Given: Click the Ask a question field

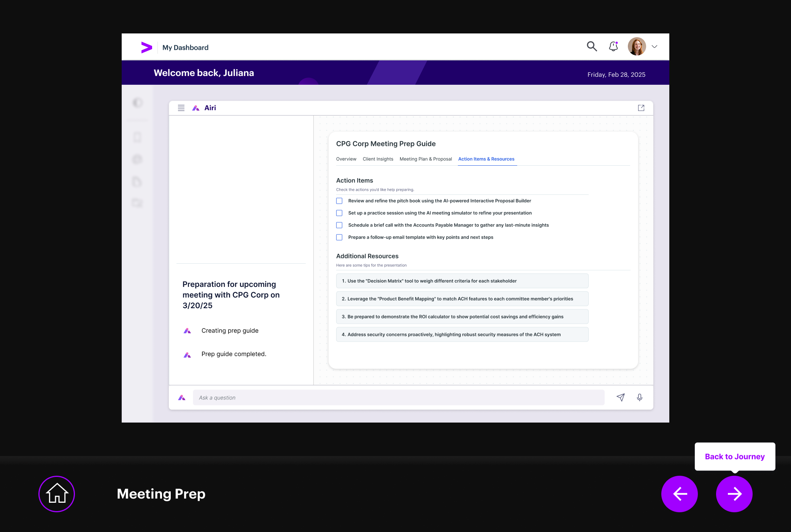Looking at the screenshot, I should point(398,397).
